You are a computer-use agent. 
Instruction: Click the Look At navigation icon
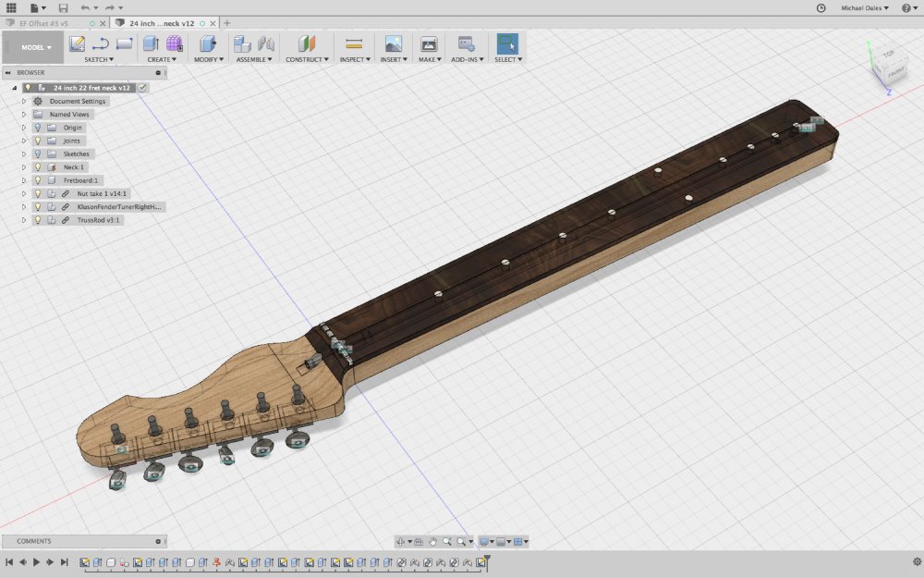click(419, 541)
